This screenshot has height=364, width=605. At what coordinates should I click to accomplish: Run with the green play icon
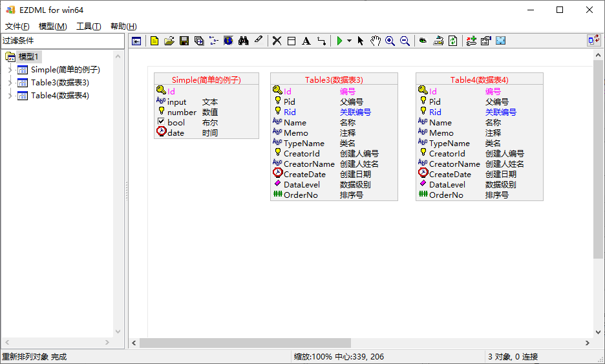339,41
